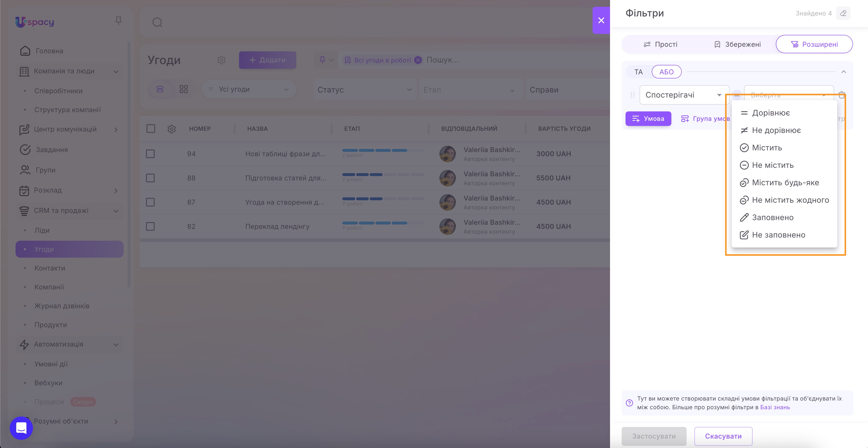The height and width of the screenshot is (448, 868).
Task: Open table column settings gear icon
Action: 171,129
